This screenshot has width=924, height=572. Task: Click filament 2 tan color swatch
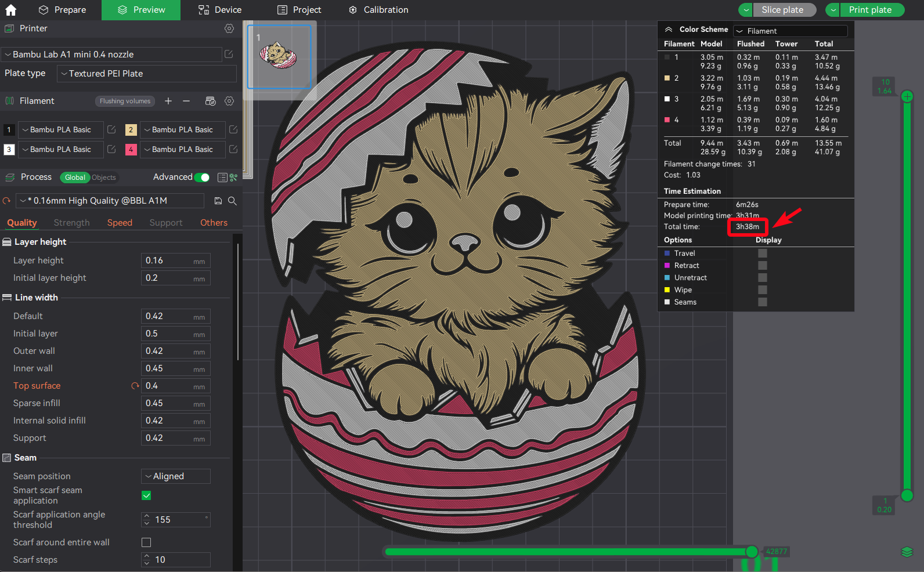[x=131, y=130]
